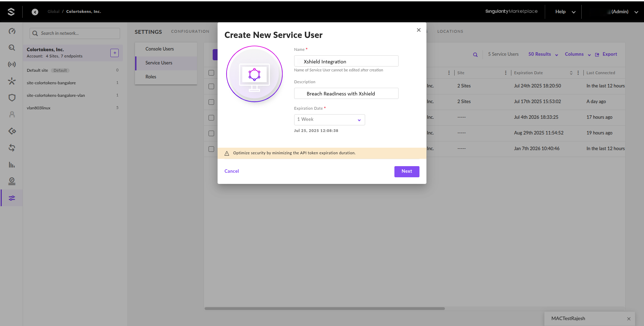Click the SentinelOne logo icon

pyautogui.click(x=11, y=12)
